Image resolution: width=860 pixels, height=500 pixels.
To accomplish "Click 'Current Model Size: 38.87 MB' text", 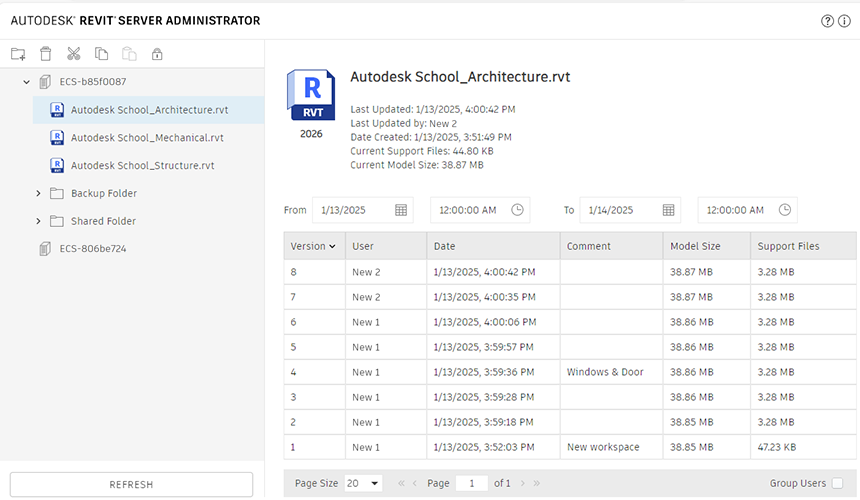I will click(417, 165).
